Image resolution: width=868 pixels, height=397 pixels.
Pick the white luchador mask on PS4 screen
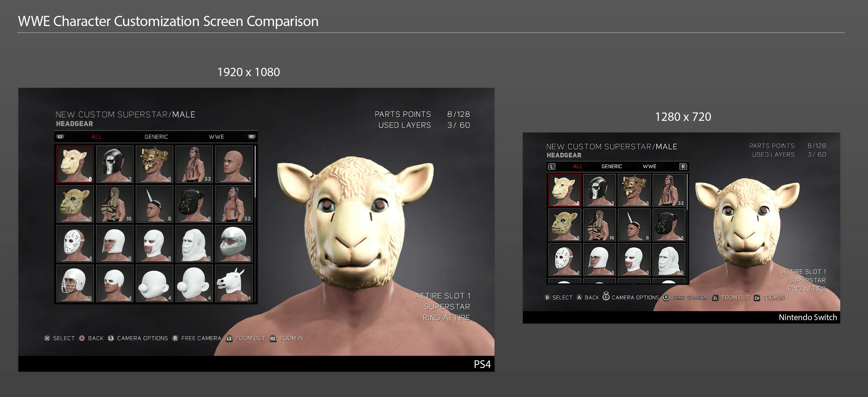click(155, 243)
